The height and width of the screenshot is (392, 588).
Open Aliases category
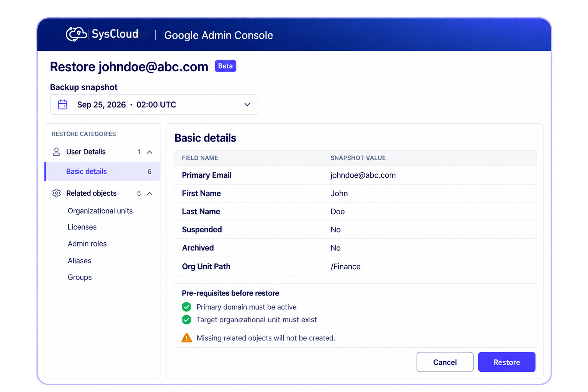pyautogui.click(x=79, y=261)
